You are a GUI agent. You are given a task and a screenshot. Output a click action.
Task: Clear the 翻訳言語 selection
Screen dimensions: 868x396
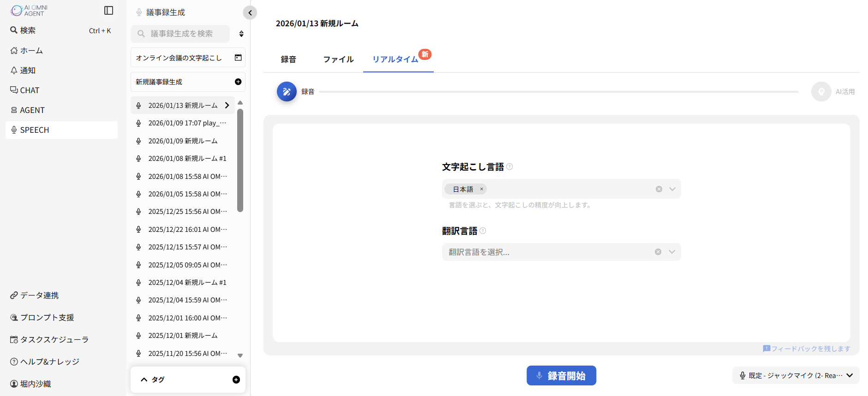point(658,252)
